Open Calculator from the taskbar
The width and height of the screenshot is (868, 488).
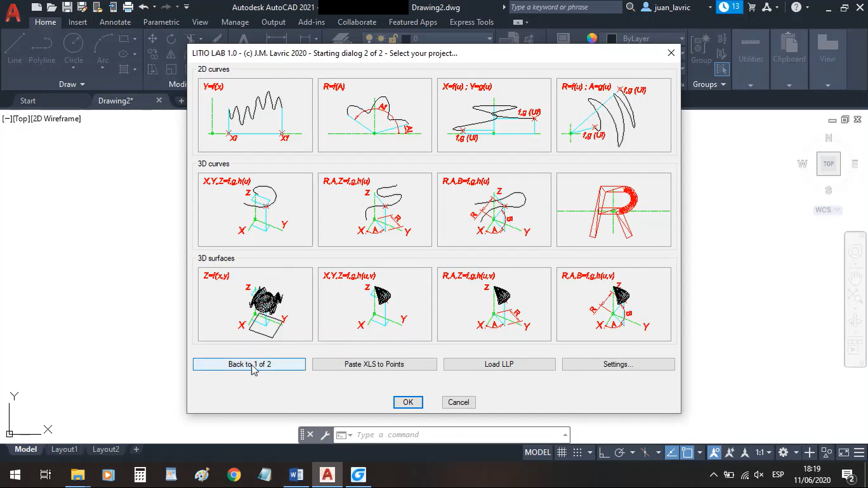(x=140, y=475)
